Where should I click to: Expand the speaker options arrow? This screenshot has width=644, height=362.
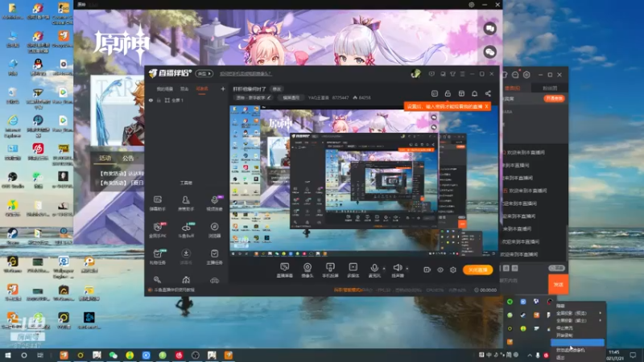(x=407, y=269)
